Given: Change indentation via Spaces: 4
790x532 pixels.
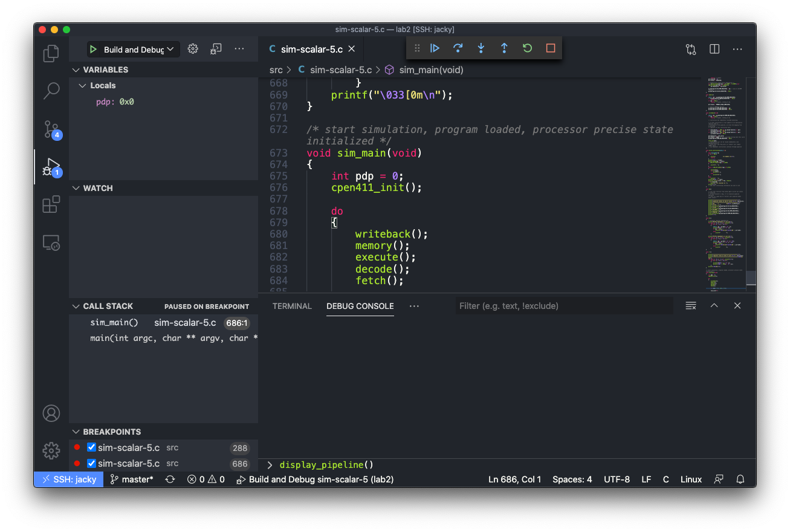Looking at the screenshot, I should point(572,479).
